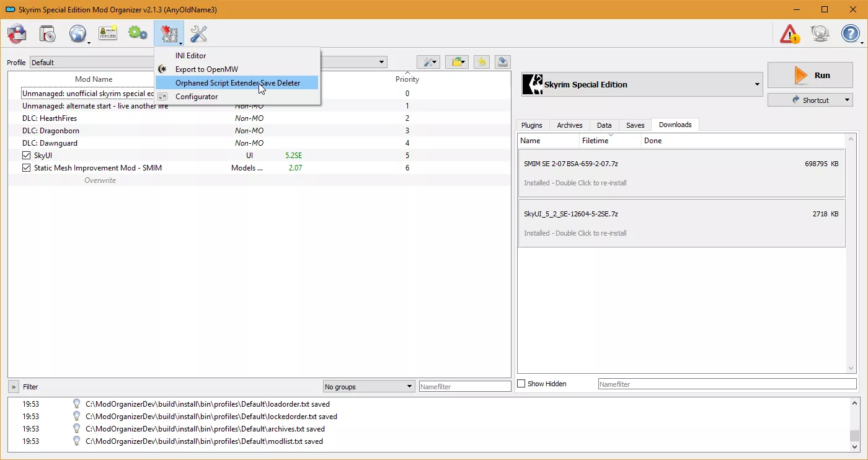This screenshot has height=460, width=868.
Task: Choose Orphaned Script Extender Save Deleter
Action: pos(237,83)
